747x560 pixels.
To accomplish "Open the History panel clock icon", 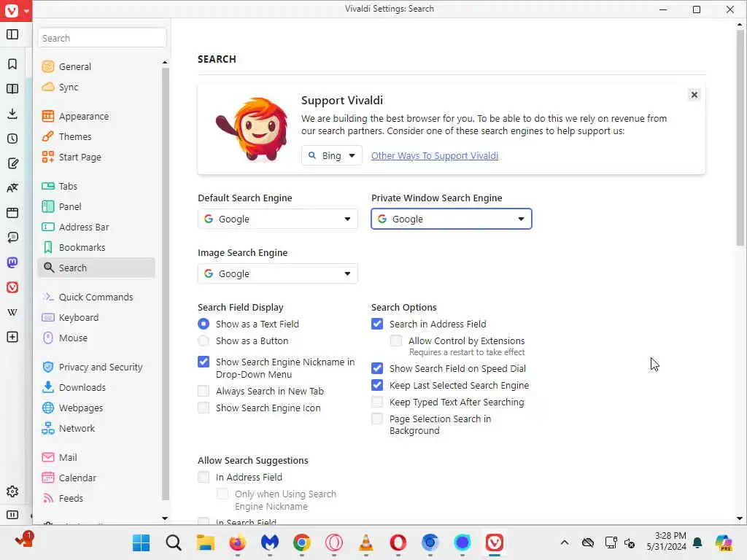I will point(12,139).
